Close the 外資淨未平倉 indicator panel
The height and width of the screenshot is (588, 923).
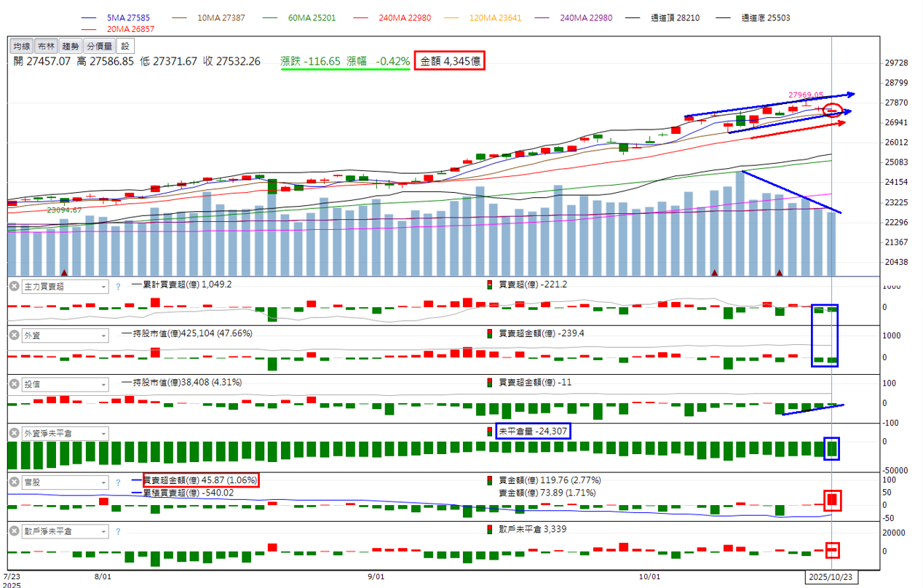(14, 434)
